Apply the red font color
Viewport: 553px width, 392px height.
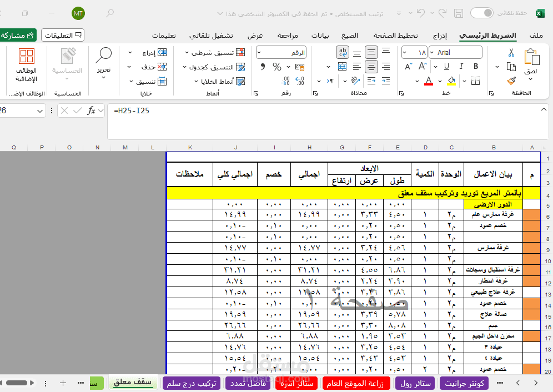(429, 81)
